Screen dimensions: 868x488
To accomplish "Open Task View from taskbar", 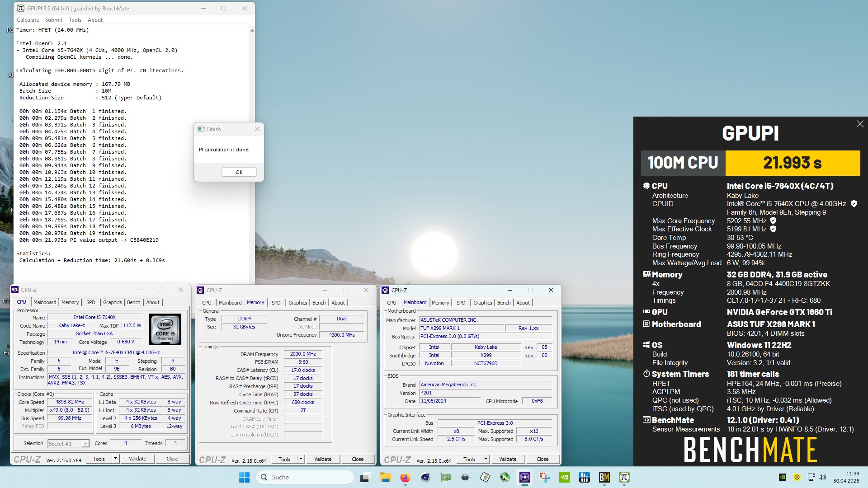I will tap(365, 477).
